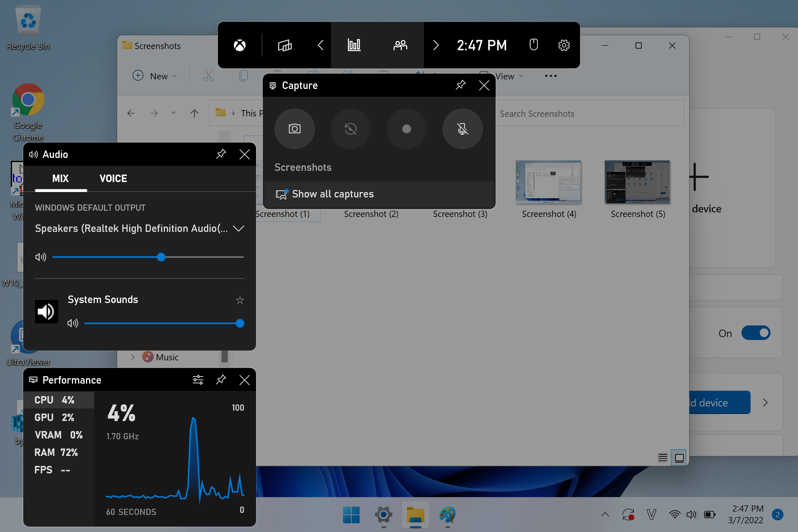Viewport: 798px width, 532px height.
Task: Open the notification center badge
Action: (778, 515)
